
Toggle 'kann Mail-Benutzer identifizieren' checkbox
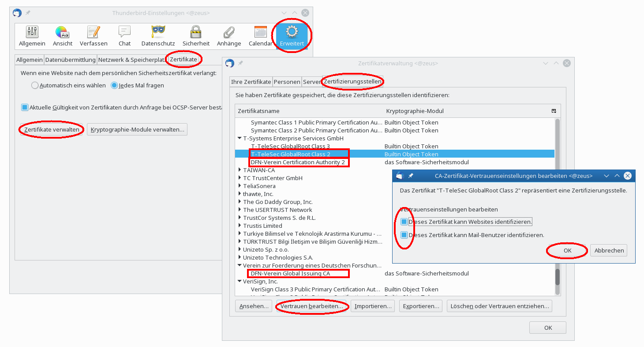(404, 235)
